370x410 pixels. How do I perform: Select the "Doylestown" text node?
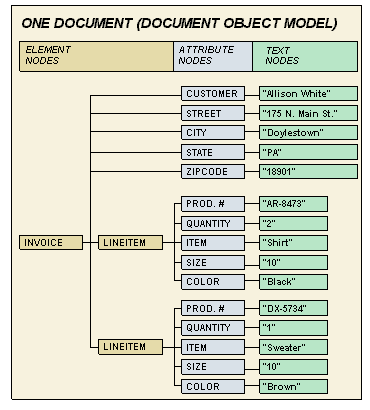pyautogui.click(x=308, y=133)
